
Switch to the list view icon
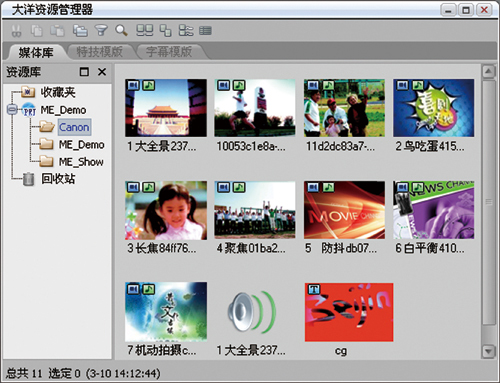click(x=205, y=31)
